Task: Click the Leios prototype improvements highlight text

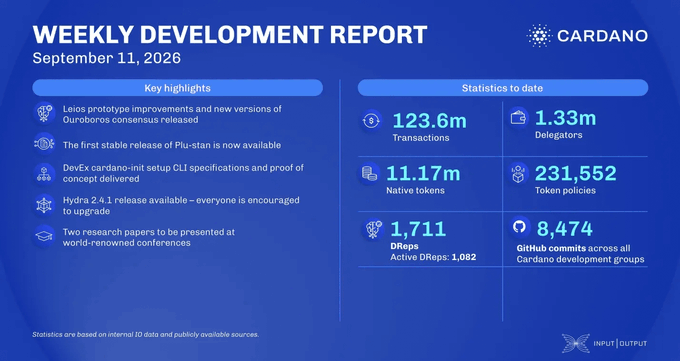Action: tap(172, 114)
